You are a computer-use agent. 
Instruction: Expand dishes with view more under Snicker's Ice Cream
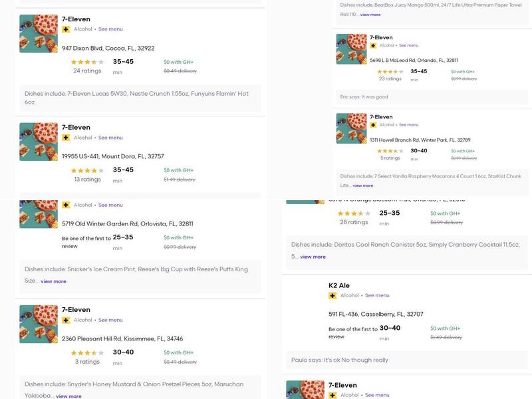coord(53,281)
